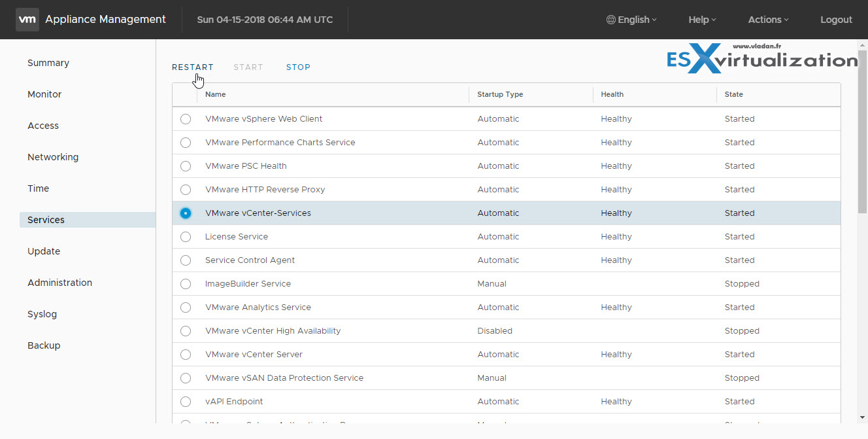Click the "VMware Analytics Service" name
The height and width of the screenshot is (439, 868).
tap(258, 307)
